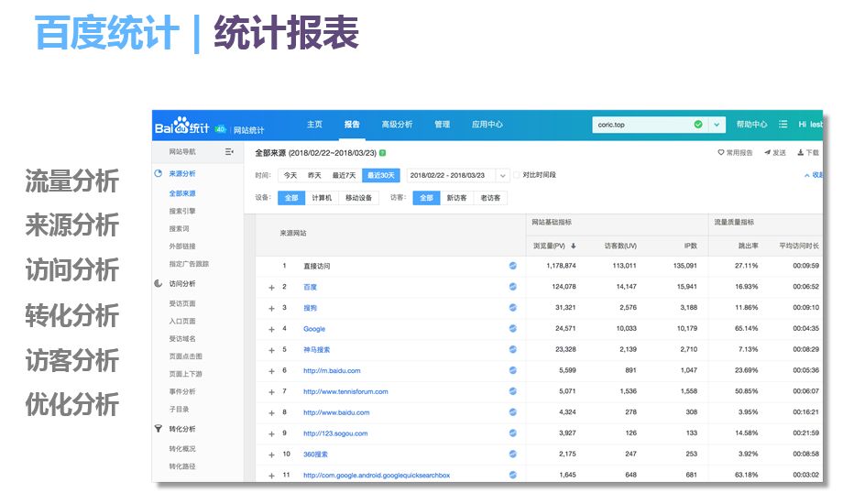
Task: Open the date range dropdown arrow
Action: (x=502, y=175)
